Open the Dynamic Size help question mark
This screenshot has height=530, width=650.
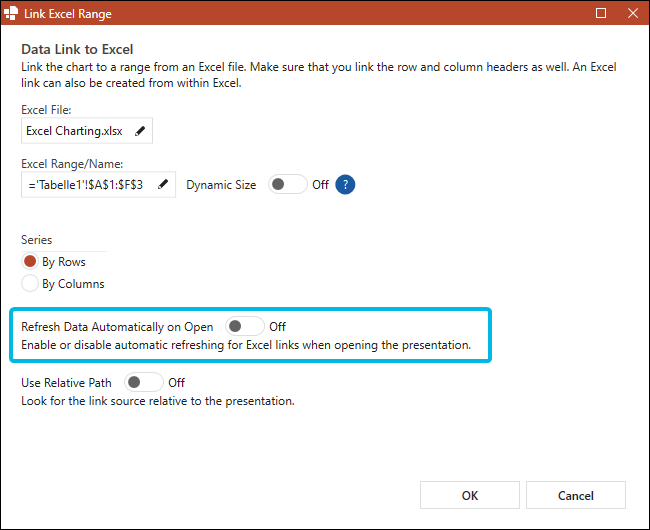345,184
